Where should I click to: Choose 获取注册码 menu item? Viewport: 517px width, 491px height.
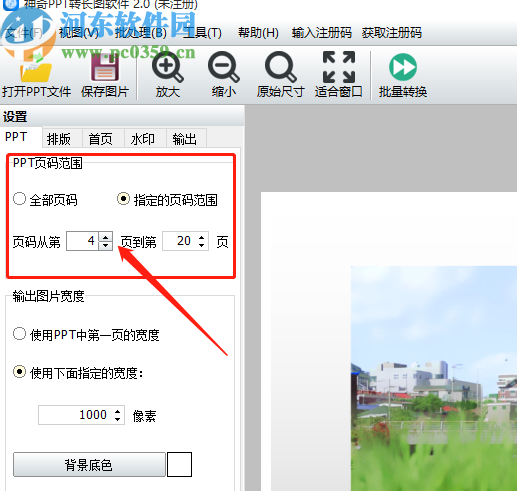pos(392,33)
